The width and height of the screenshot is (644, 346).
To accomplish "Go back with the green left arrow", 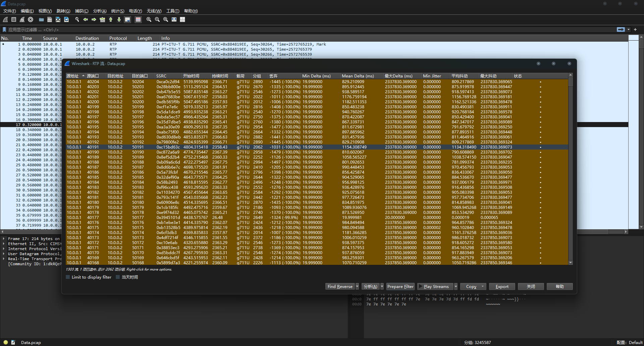I will click(x=86, y=20).
